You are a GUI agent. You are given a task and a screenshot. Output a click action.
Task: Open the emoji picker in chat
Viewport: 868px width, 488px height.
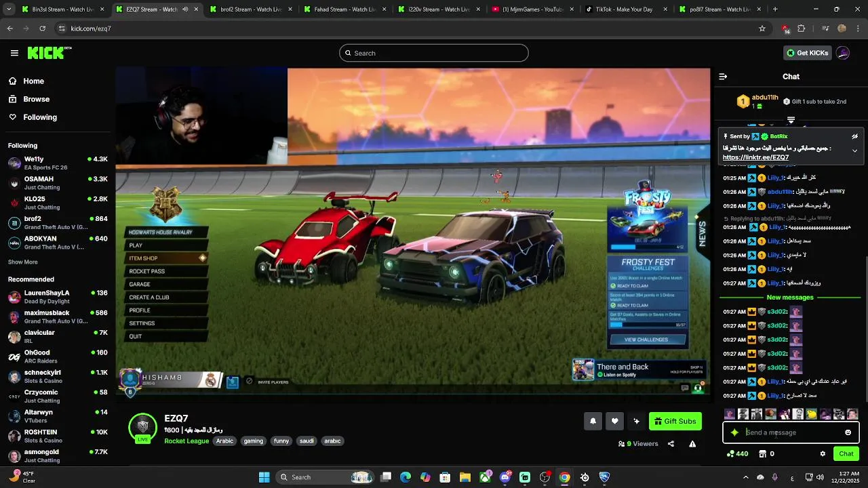848,432
